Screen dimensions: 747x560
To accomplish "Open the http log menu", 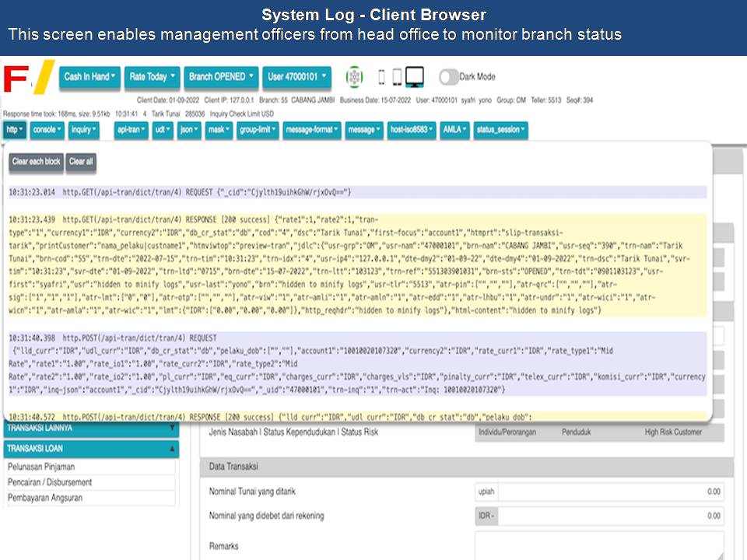I will pyautogui.click(x=15, y=130).
